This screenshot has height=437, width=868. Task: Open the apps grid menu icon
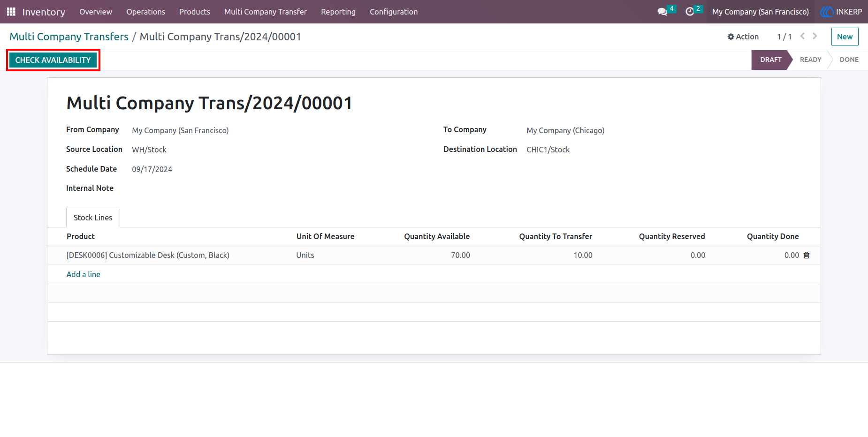[x=11, y=12]
